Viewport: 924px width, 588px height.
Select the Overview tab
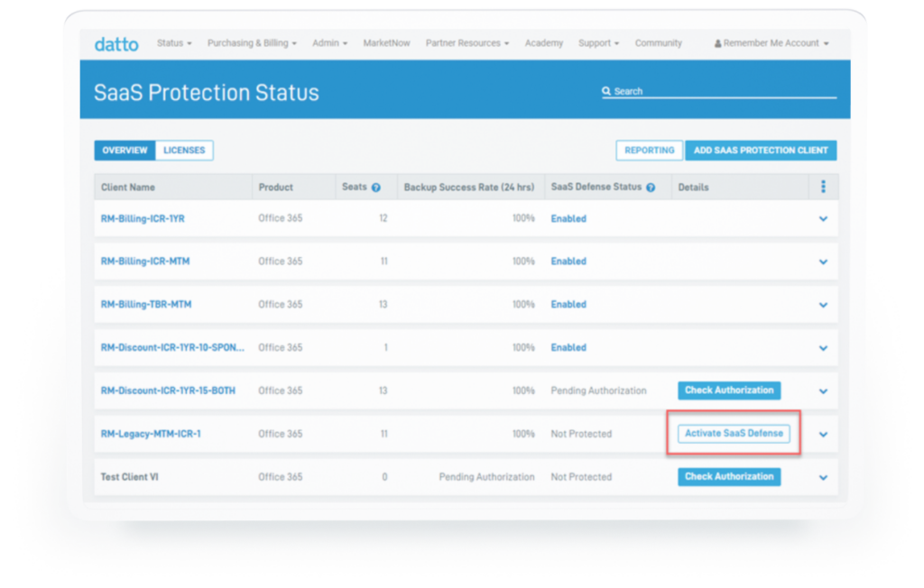(125, 151)
